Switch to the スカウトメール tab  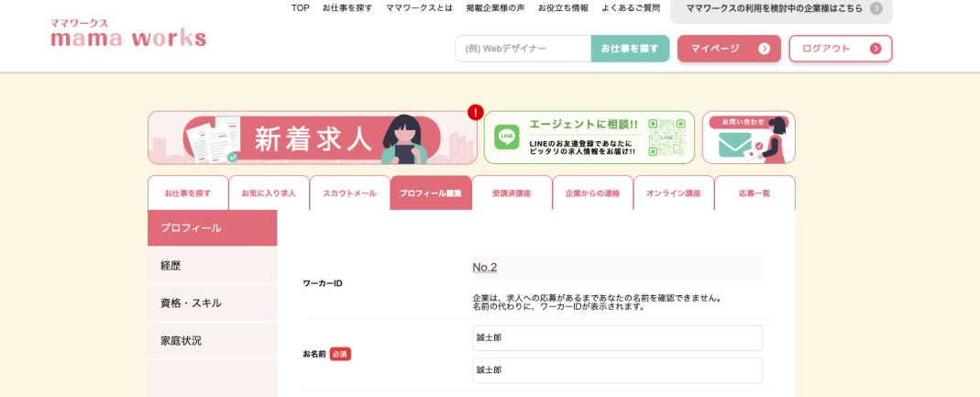coord(349,193)
